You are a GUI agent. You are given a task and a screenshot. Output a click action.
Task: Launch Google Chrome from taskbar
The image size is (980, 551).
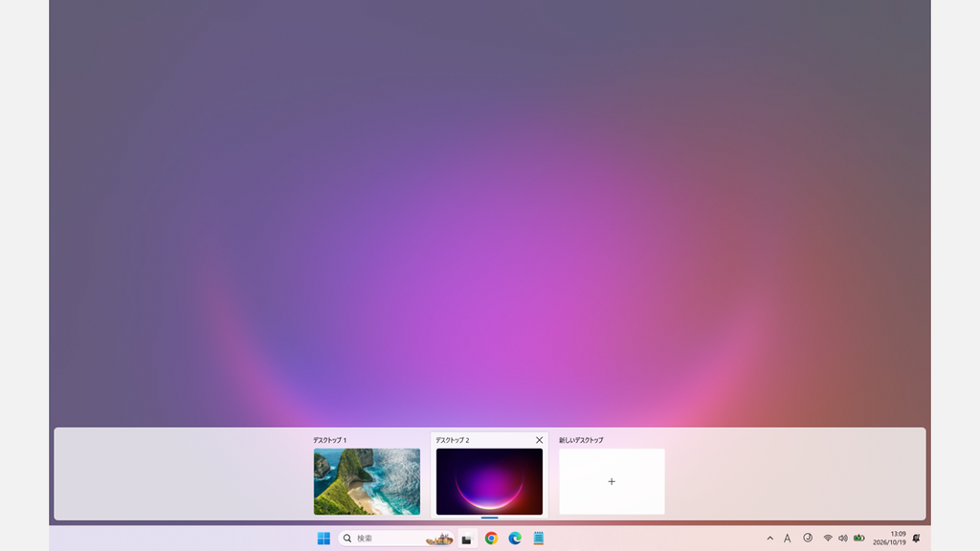coord(491,538)
